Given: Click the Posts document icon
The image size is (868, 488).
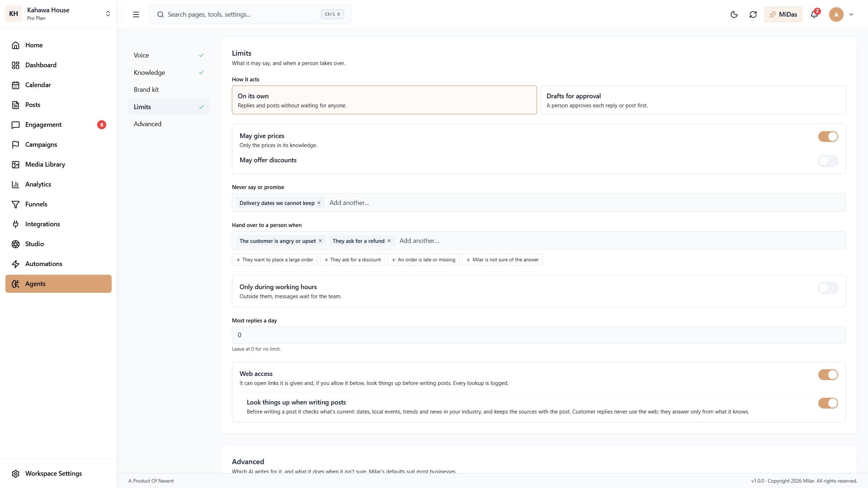Looking at the screenshot, I should coord(15,105).
